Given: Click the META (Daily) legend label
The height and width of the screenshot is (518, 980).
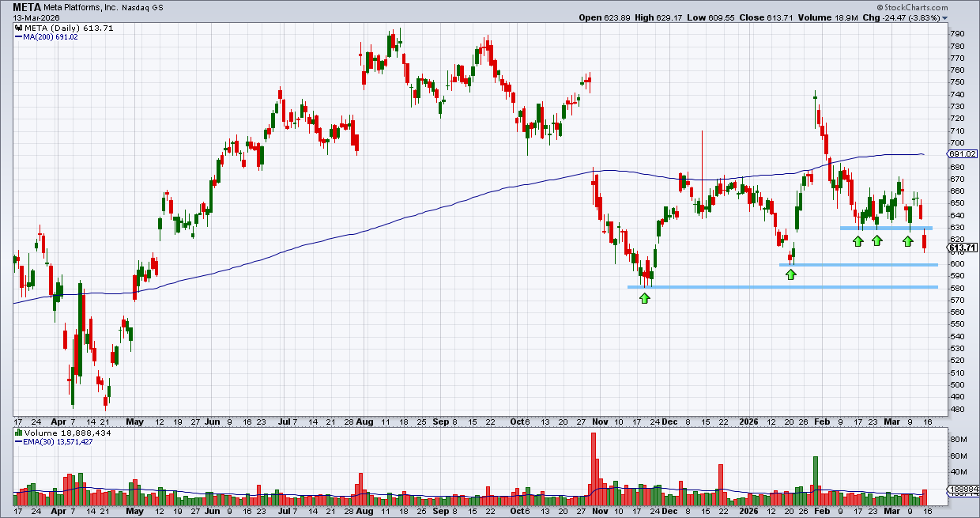Looking at the screenshot, I should pos(59,27).
